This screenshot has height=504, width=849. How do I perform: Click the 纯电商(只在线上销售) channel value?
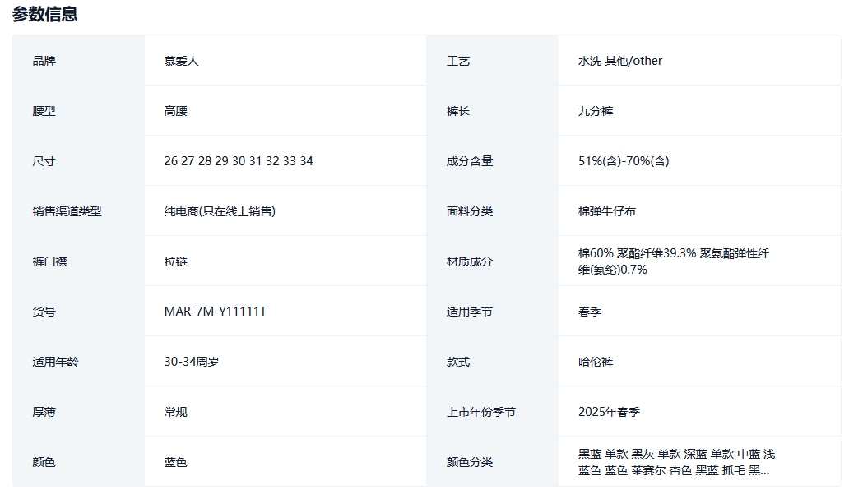point(220,211)
